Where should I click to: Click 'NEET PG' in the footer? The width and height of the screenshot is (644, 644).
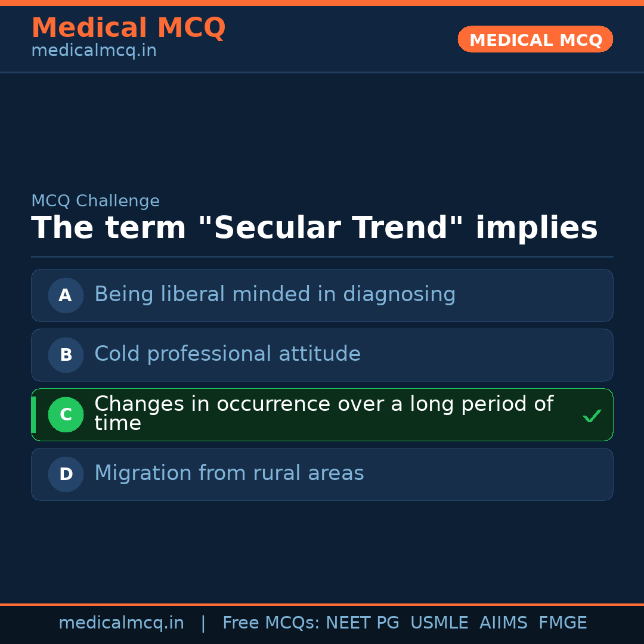click(363, 623)
